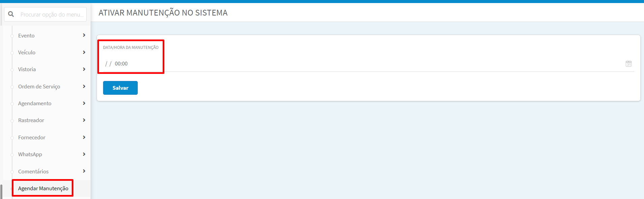644x199 pixels.
Task: Click the Salvar button
Action: 120,88
